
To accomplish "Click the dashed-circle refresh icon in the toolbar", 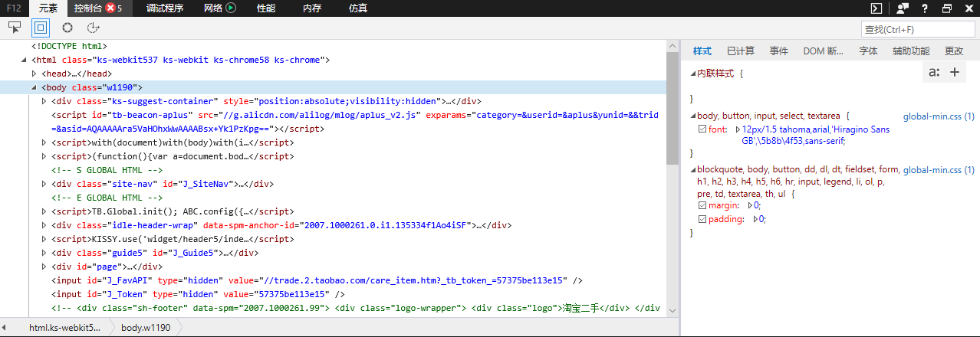I will [x=94, y=28].
